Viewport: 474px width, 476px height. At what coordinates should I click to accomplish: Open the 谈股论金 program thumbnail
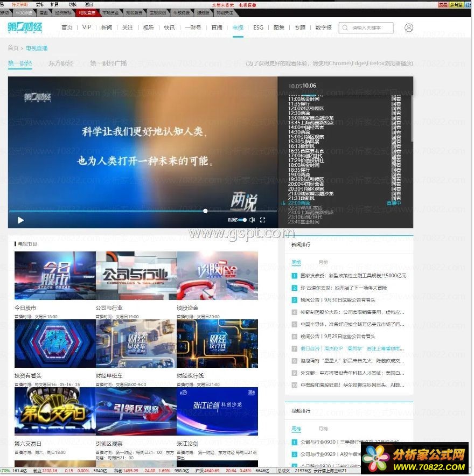[x=218, y=276]
